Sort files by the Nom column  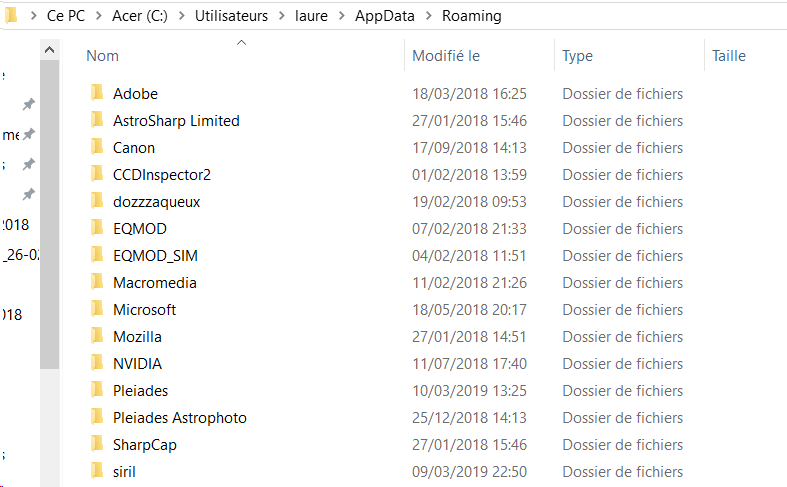pyautogui.click(x=102, y=56)
